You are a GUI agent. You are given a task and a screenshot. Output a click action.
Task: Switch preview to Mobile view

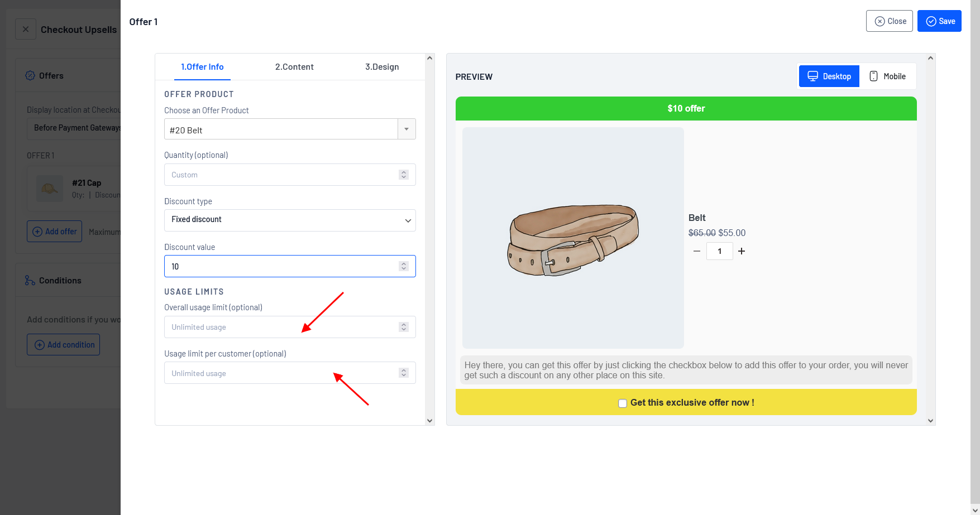click(x=887, y=76)
